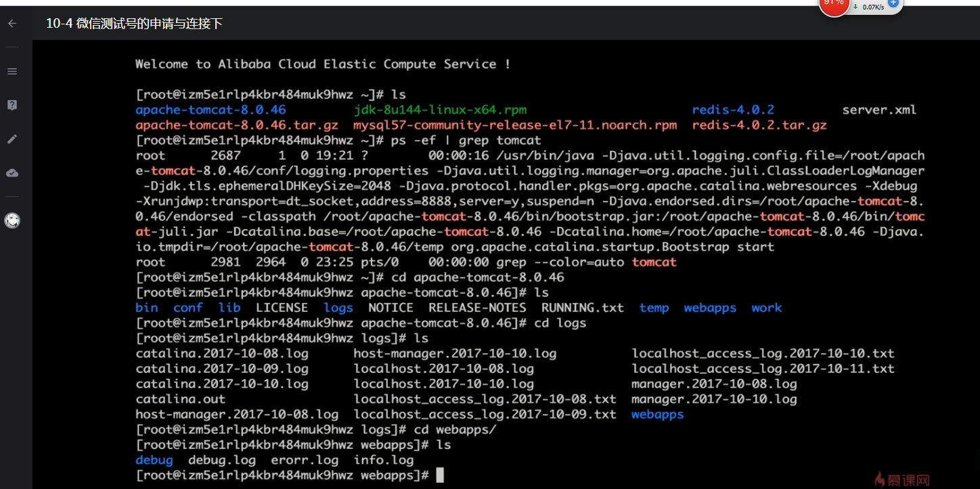Click the blue conf directory name
Viewport: 980px width, 489px height.
[188, 308]
